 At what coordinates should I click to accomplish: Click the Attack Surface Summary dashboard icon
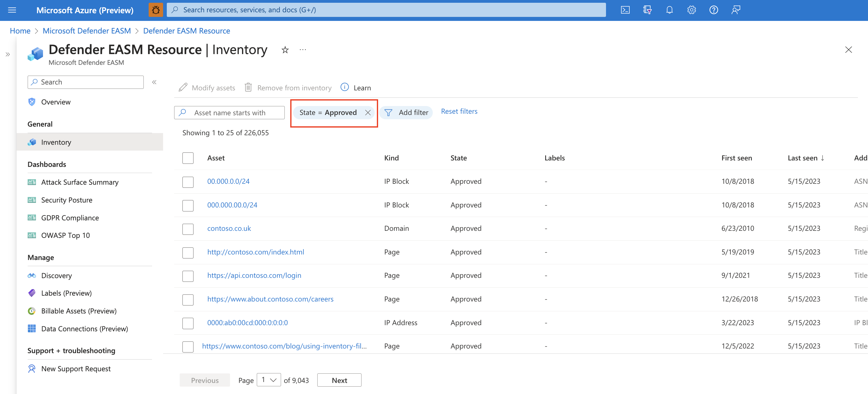tap(31, 181)
